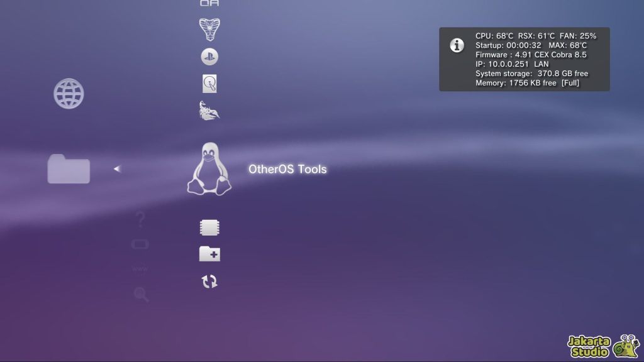Open the PlayStation logo item
Viewport: 644px width, 362px height.
point(209,57)
